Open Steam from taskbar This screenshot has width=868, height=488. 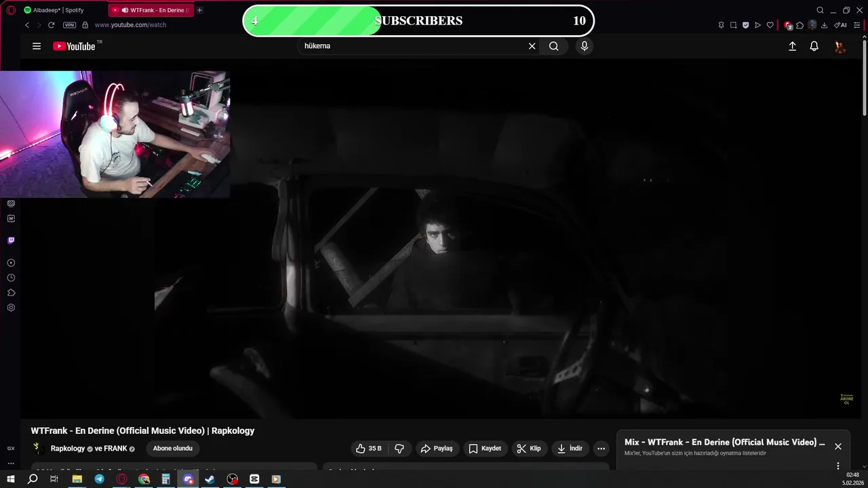coord(210,479)
